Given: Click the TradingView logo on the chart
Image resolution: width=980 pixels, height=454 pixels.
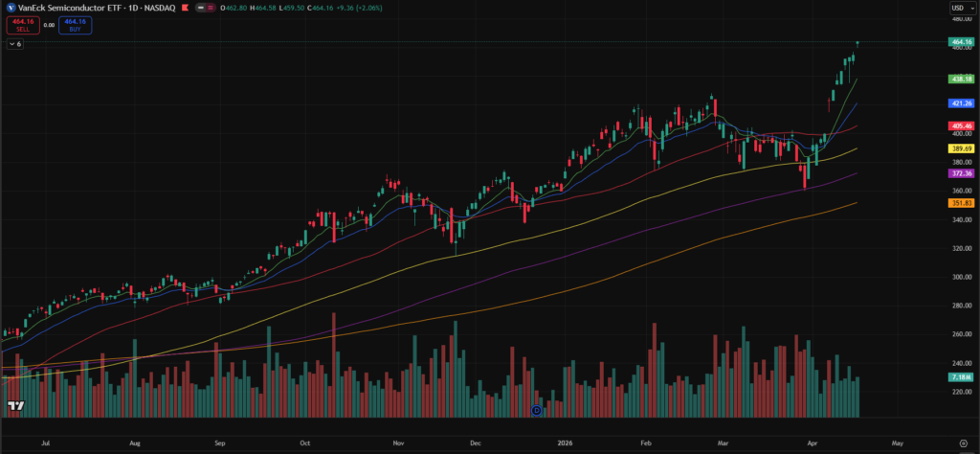Looking at the screenshot, I should (x=15, y=406).
